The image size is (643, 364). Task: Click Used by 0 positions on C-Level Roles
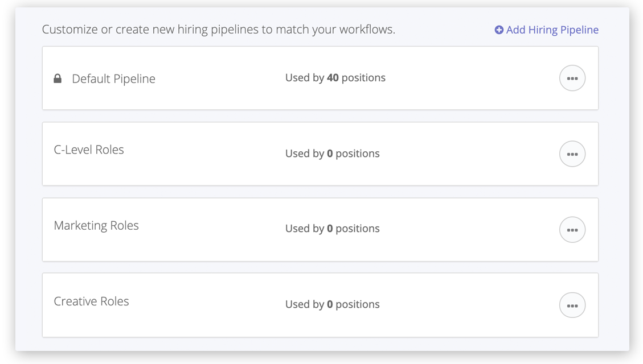(x=332, y=154)
